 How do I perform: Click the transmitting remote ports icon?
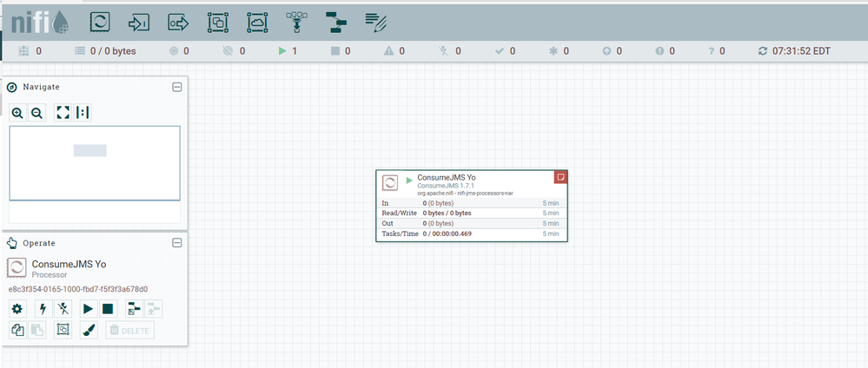[x=173, y=51]
